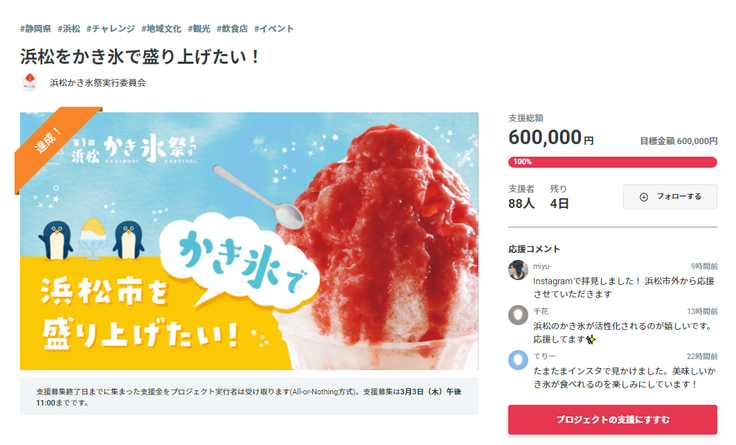Select the #チャレンジ tag
The width and height of the screenshot is (736, 445).
coord(111,29)
